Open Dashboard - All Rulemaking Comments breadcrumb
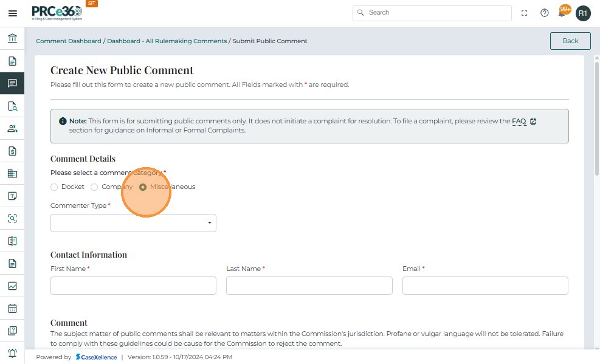This screenshot has height=364, width=600. (167, 41)
